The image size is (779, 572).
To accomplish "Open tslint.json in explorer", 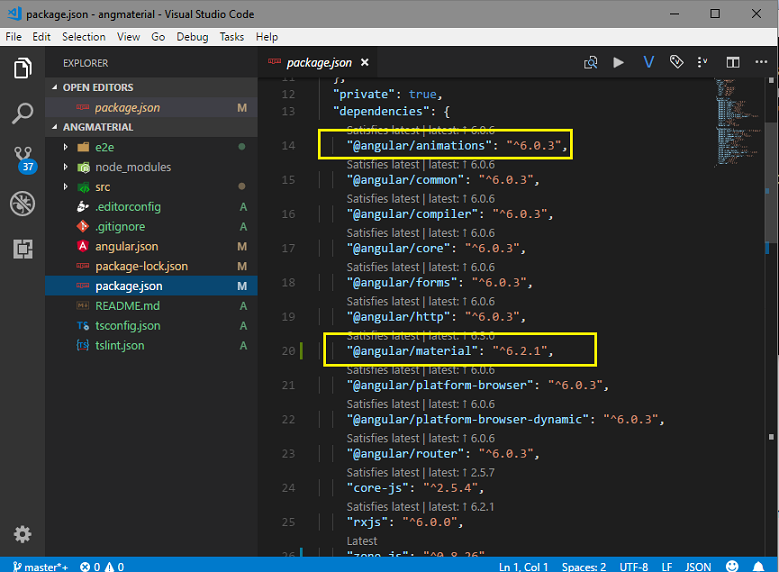I will (151, 346).
